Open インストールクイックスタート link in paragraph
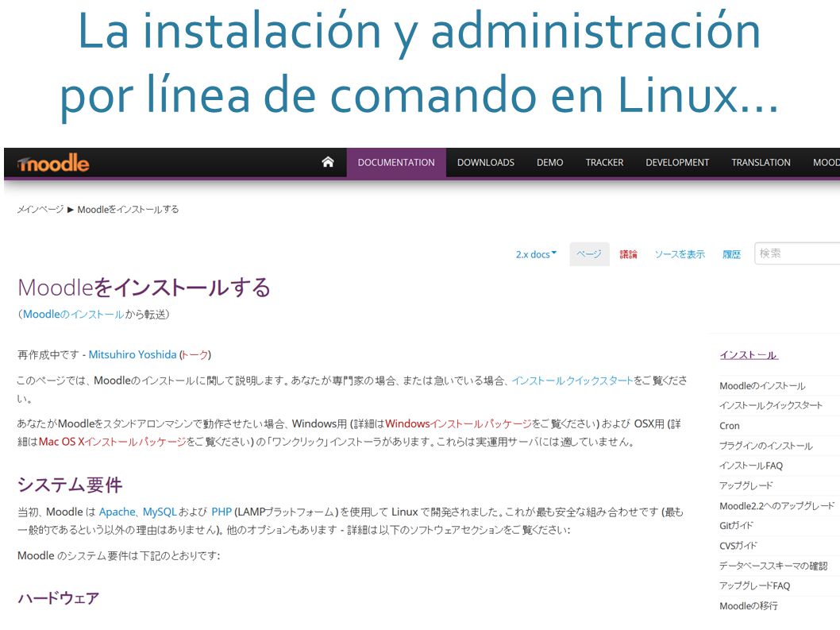Screen dimensions: 840x630 pos(572,381)
